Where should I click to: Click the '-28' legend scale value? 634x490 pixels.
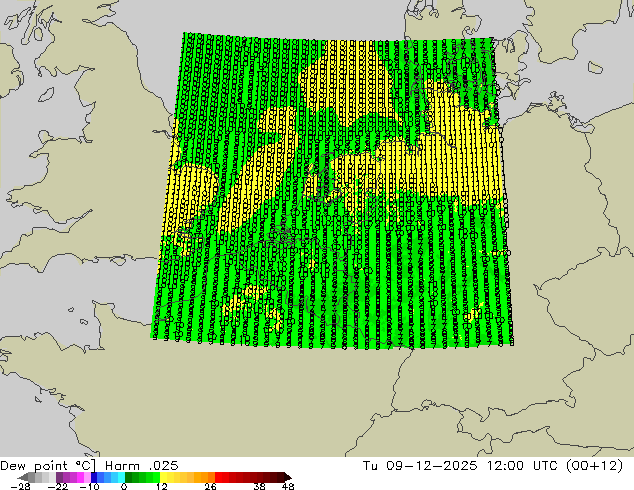20,486
